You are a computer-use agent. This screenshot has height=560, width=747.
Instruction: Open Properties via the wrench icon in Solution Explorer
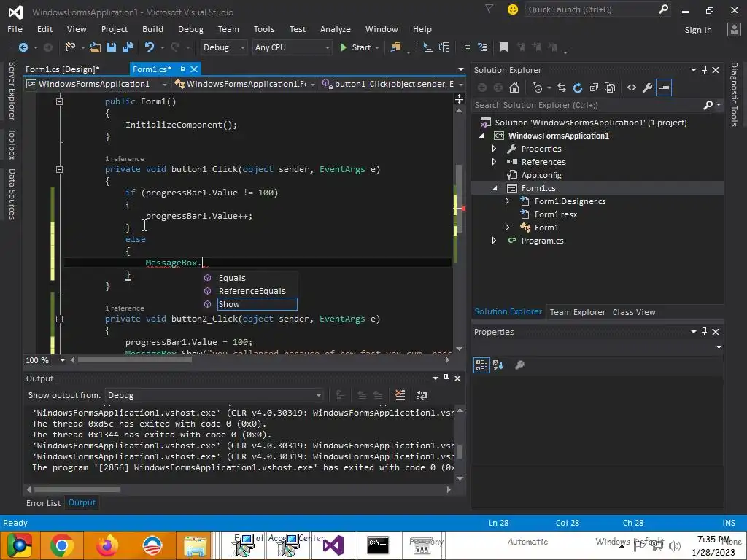pos(648,87)
